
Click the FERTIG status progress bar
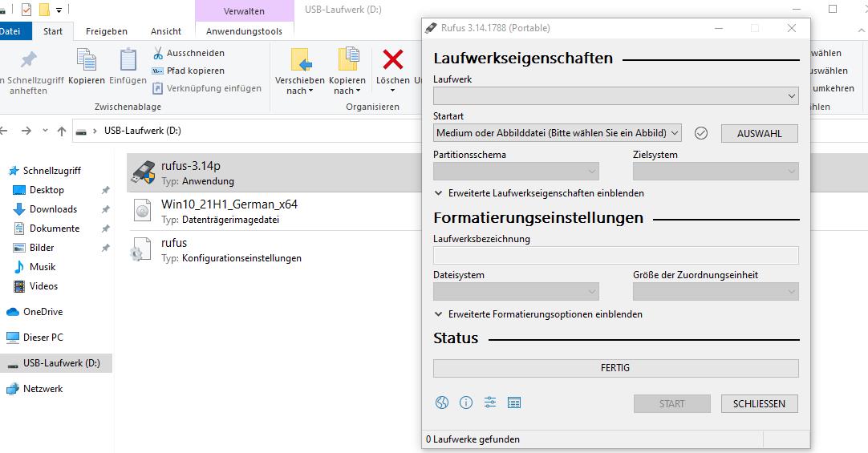pyautogui.click(x=615, y=368)
